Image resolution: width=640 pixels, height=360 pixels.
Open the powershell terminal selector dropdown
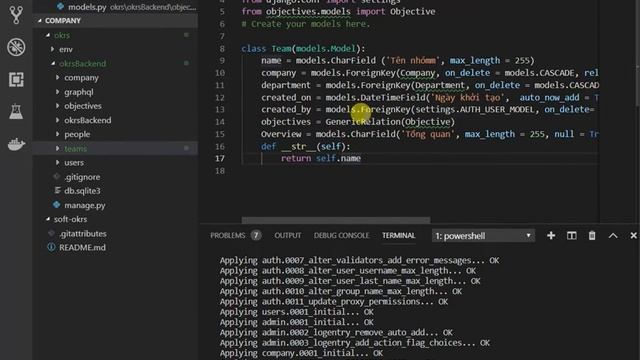pyautogui.click(x=483, y=236)
